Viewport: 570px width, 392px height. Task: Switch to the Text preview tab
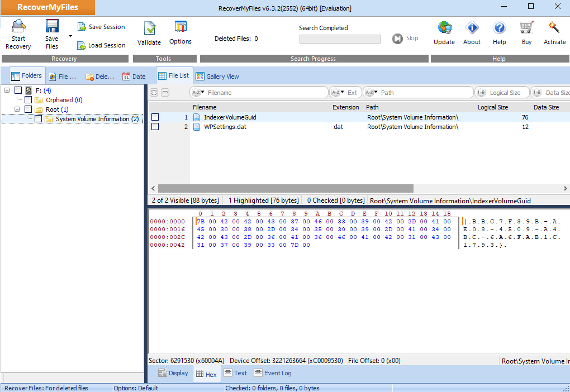(235, 373)
